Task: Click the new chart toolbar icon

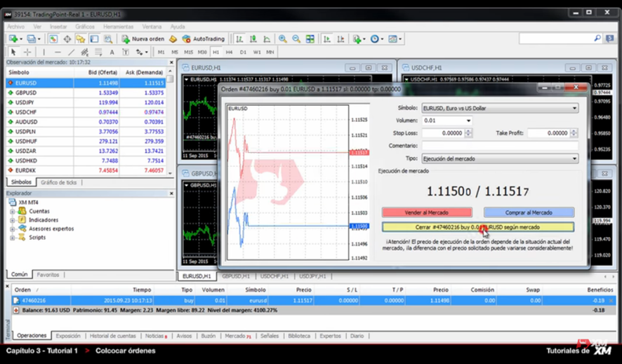Action: (x=15, y=39)
